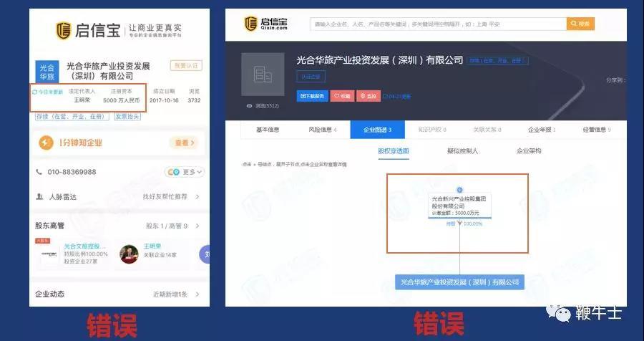The height and width of the screenshot is (341, 644).
Task: Click the web header company status tag
Action: [x=497, y=60]
